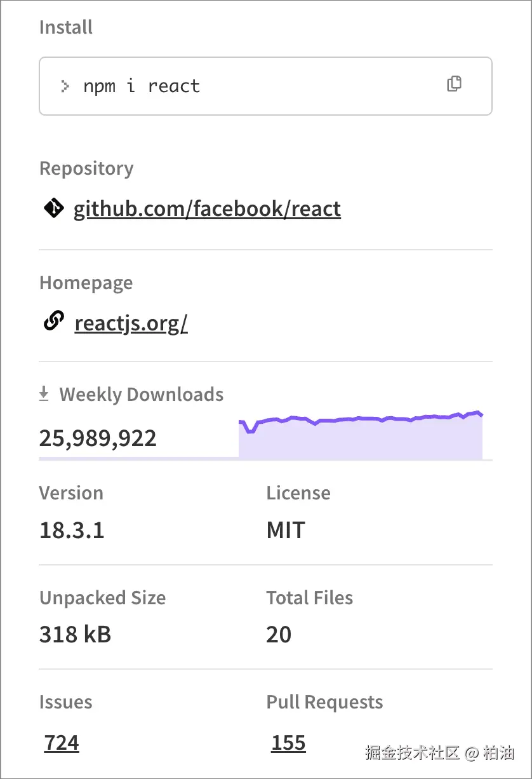
Task: Click the Weekly Downloads label
Action: [141, 395]
